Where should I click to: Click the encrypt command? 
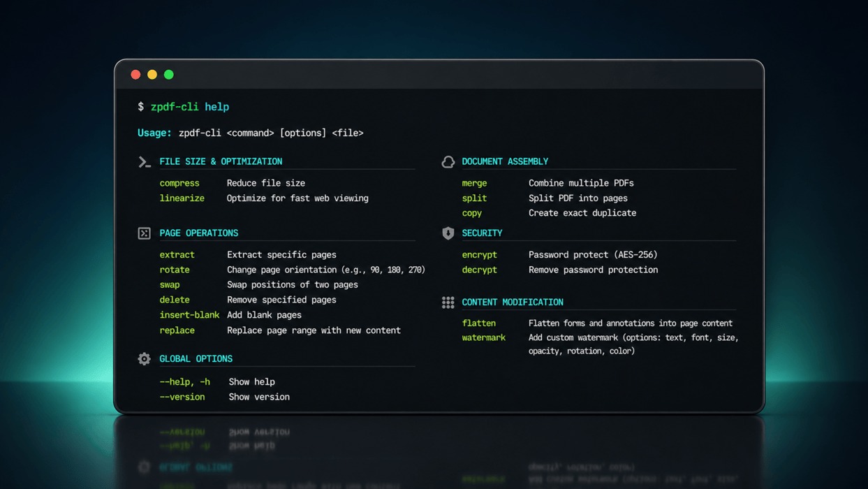click(480, 255)
